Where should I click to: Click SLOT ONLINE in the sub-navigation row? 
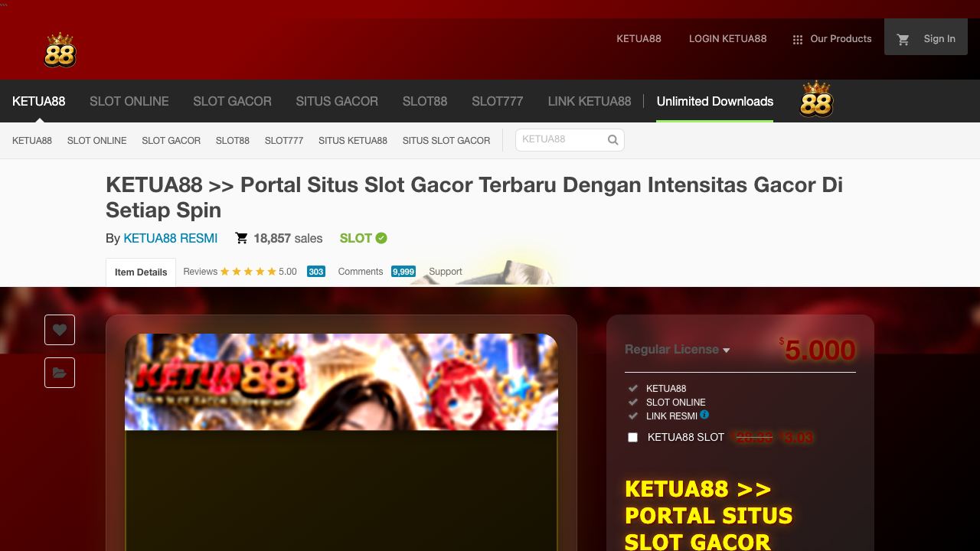pyautogui.click(x=97, y=141)
